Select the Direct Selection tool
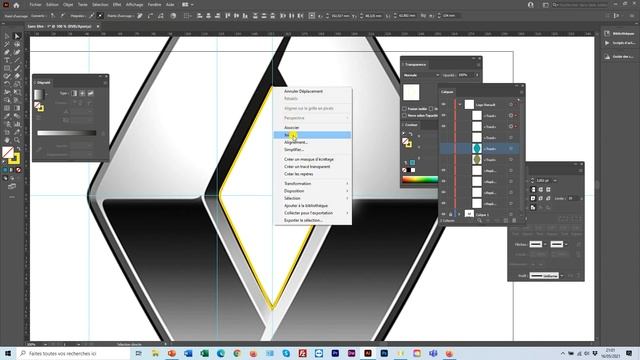The height and width of the screenshot is (360, 640). pos(17,36)
